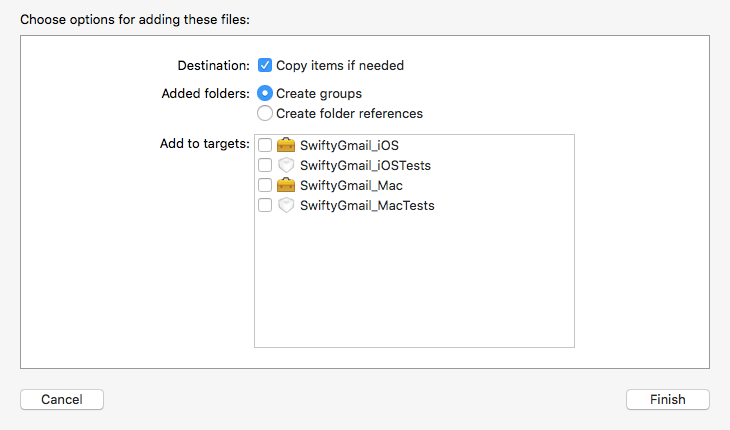Select the SwiftyGmail_Mac target name
The width and height of the screenshot is (730, 430).
(x=351, y=185)
